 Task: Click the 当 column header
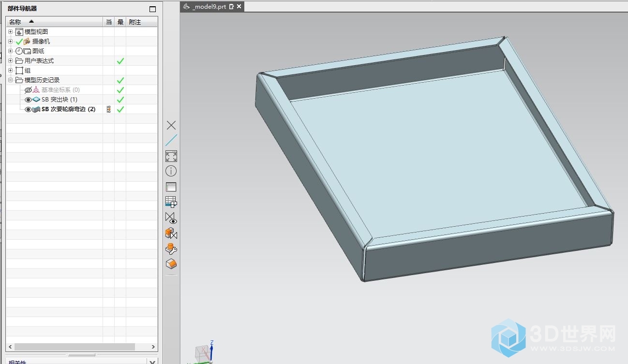[109, 22]
